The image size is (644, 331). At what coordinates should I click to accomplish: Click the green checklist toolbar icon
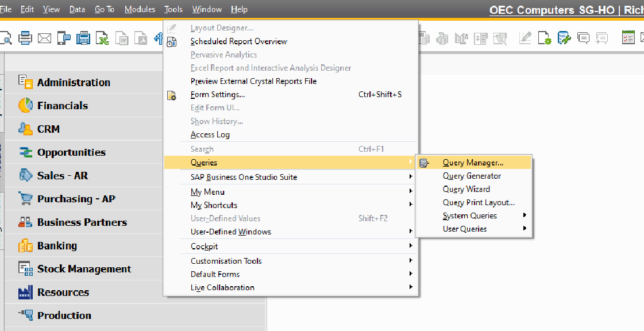tap(627, 37)
